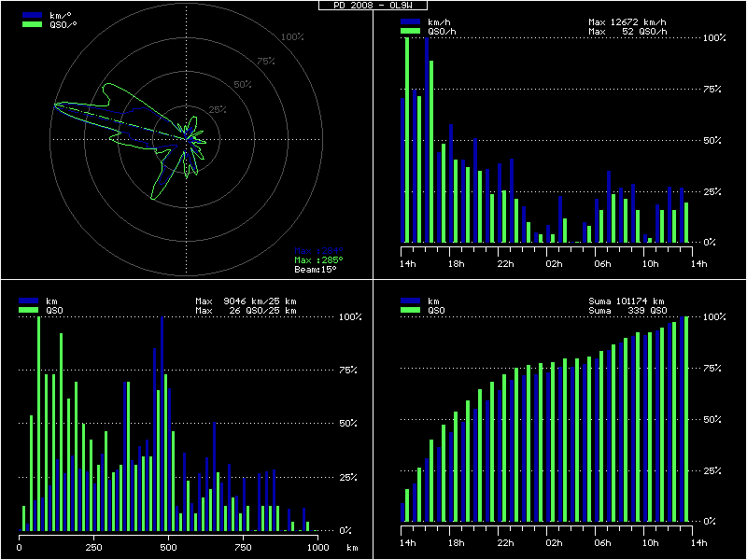This screenshot has width=747, height=560.
Task: Click the Max 12672 km/h label
Action: 627,21
